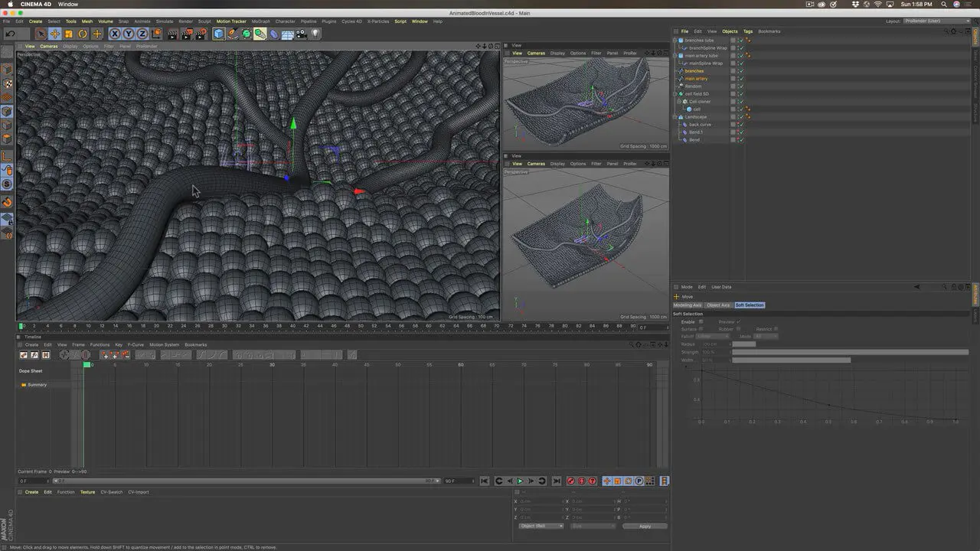Toggle the Restrict checkbox
Viewport: 980px width, 551px height.
click(776, 329)
